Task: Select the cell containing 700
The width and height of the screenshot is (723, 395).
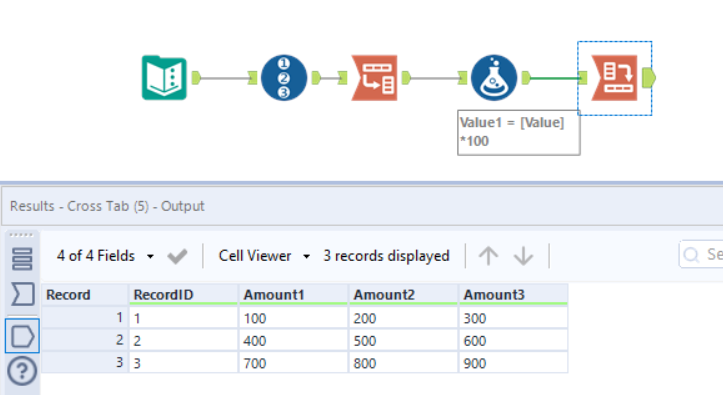Action: tap(293, 363)
